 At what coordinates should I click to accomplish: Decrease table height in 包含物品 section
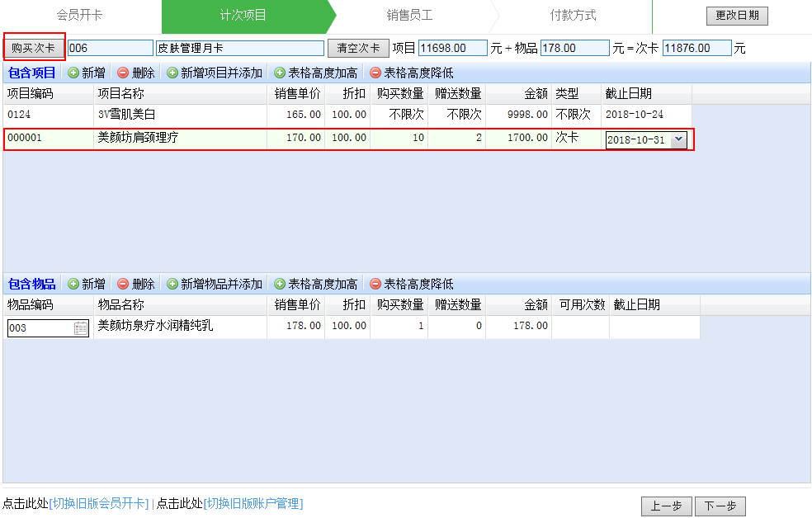point(375,285)
